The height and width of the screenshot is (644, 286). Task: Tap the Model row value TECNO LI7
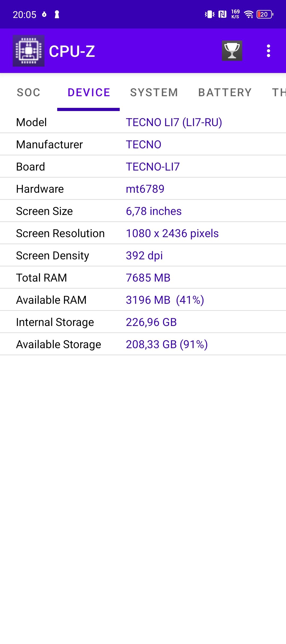[x=174, y=122]
